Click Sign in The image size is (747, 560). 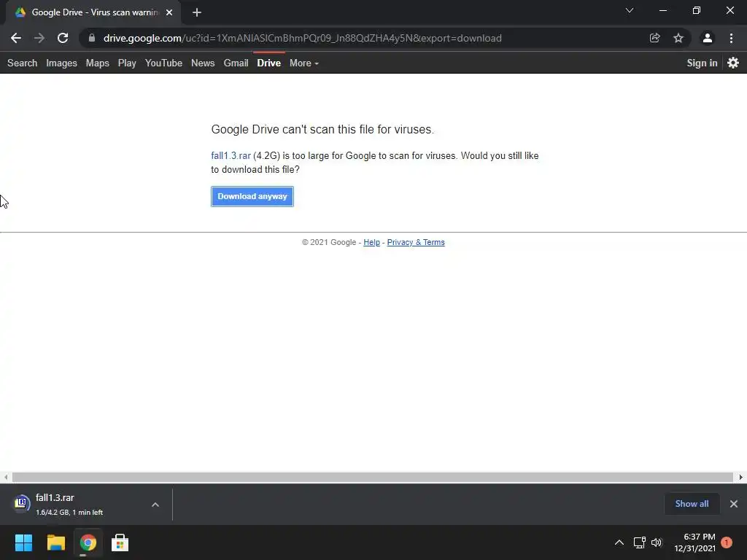coord(702,63)
